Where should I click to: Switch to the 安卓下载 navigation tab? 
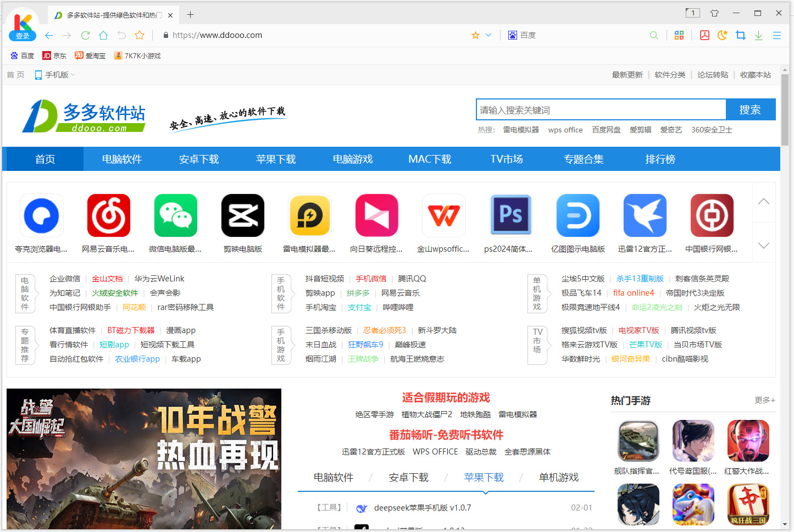point(199,159)
